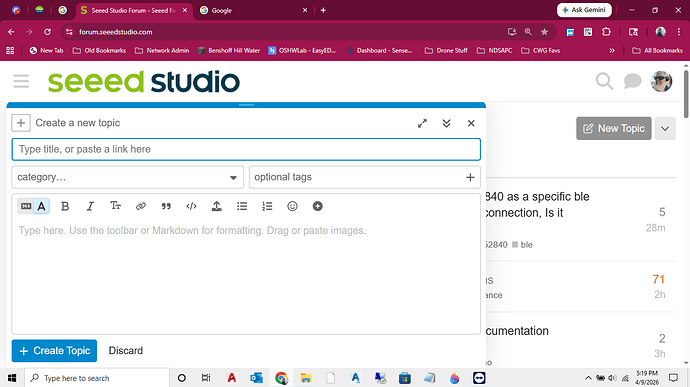The width and height of the screenshot is (690, 387).
Task: Click the Discard link
Action: coord(126,350)
